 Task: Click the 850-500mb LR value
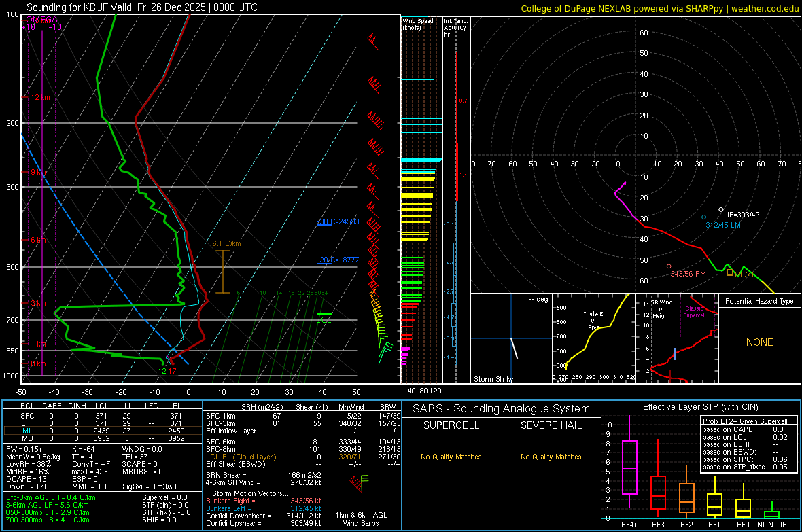click(x=48, y=512)
